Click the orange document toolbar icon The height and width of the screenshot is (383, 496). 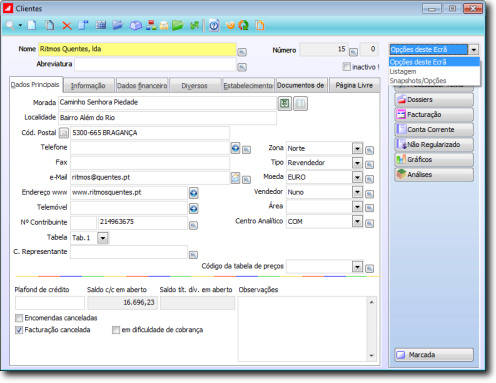coord(260,25)
